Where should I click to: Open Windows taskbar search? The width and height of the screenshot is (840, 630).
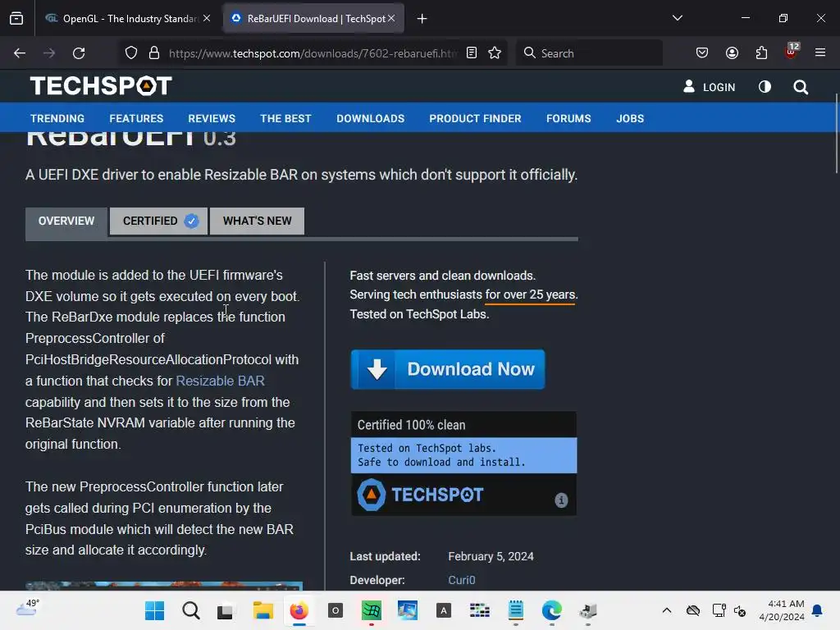[x=190, y=610]
